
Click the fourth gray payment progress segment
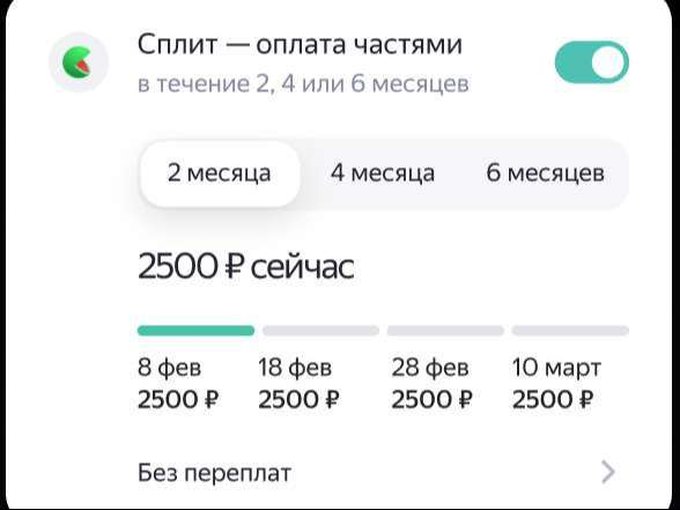pos(570,330)
